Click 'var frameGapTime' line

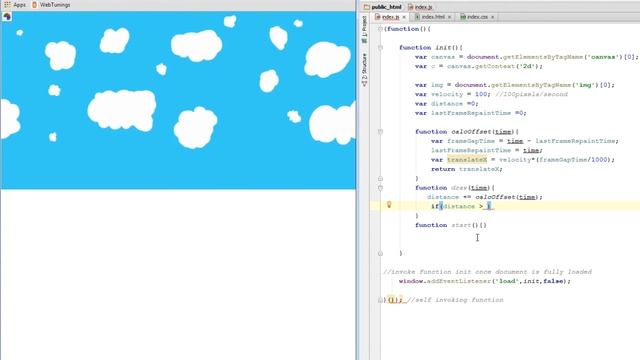(524, 141)
